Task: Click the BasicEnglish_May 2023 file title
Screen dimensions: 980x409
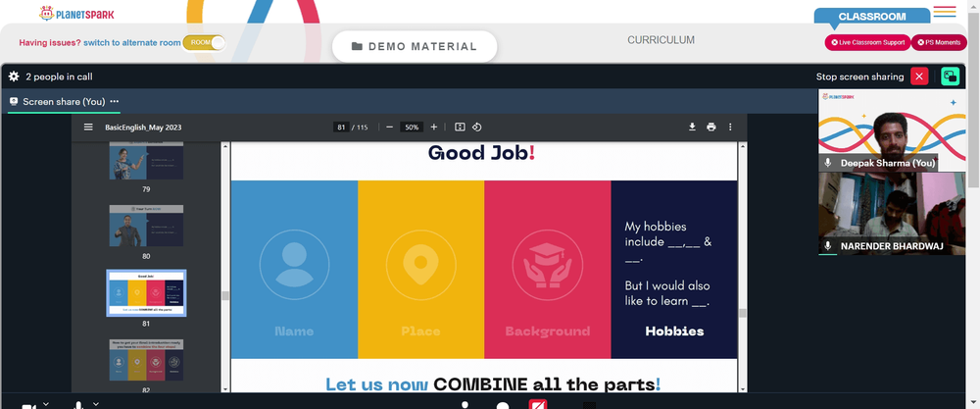Action: pyautogui.click(x=143, y=127)
